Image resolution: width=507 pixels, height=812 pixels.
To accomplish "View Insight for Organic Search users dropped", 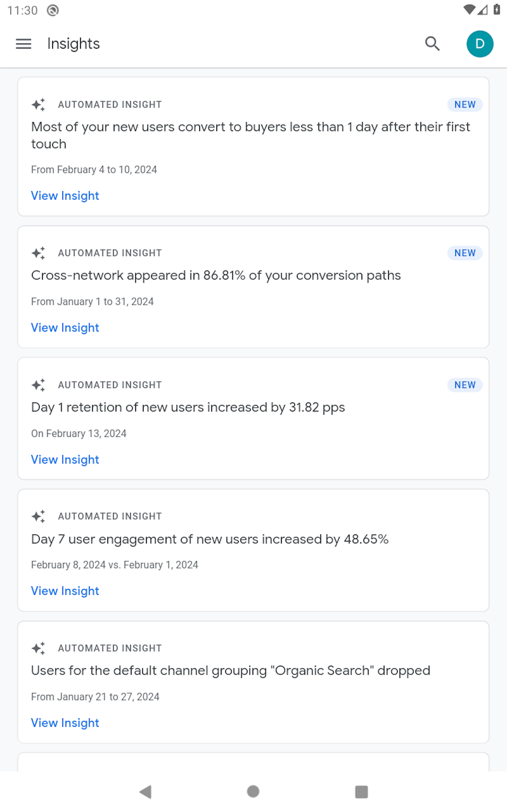I will click(65, 723).
